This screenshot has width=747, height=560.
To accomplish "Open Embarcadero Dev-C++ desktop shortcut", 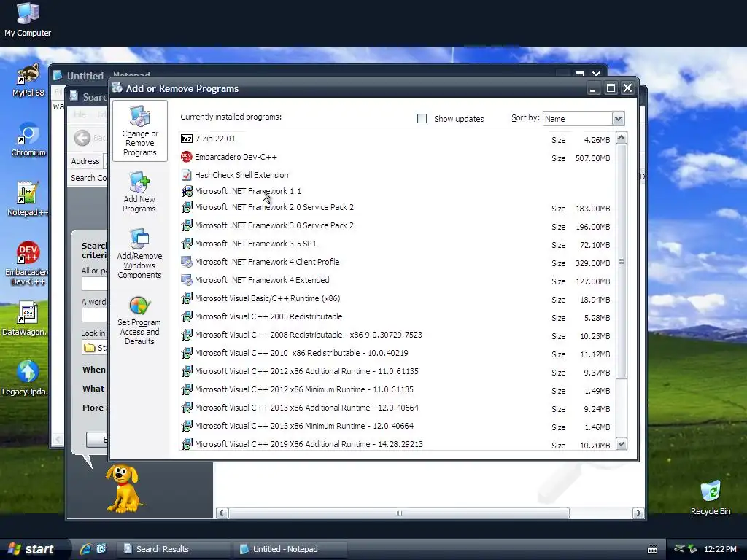I will point(28,263).
